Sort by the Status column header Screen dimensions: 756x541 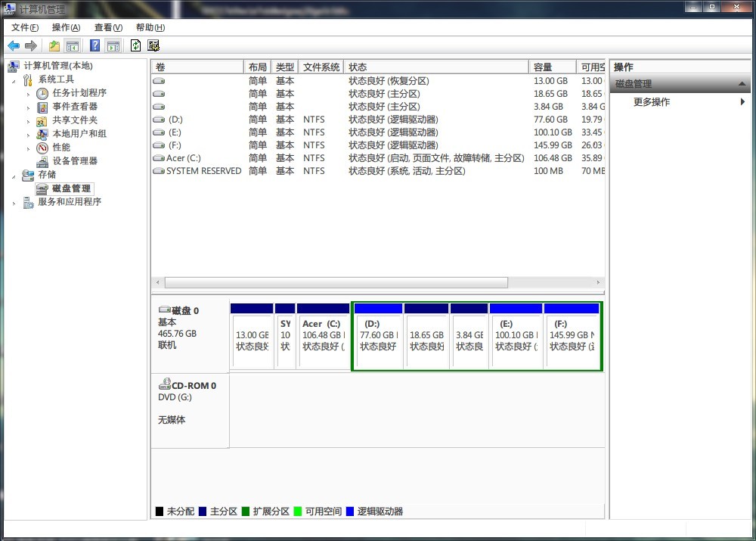[x=436, y=67]
